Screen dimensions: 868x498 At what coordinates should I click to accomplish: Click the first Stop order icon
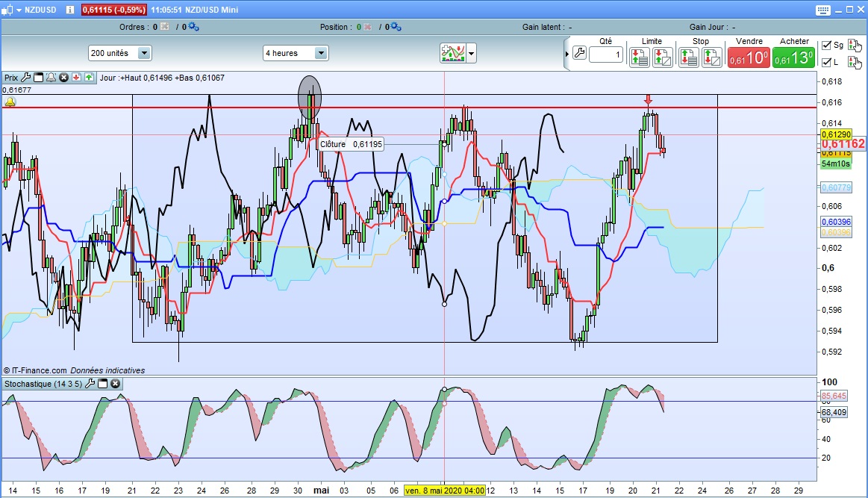[689, 57]
